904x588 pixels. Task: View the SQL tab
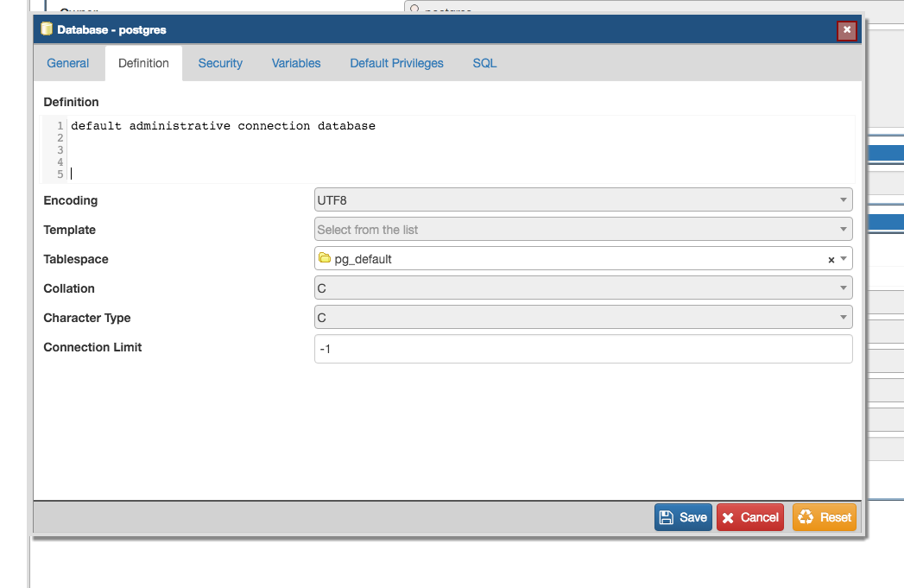pos(484,63)
